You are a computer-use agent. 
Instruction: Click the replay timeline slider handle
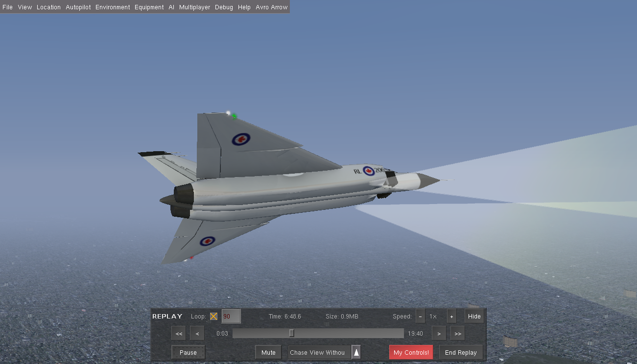pos(292,333)
